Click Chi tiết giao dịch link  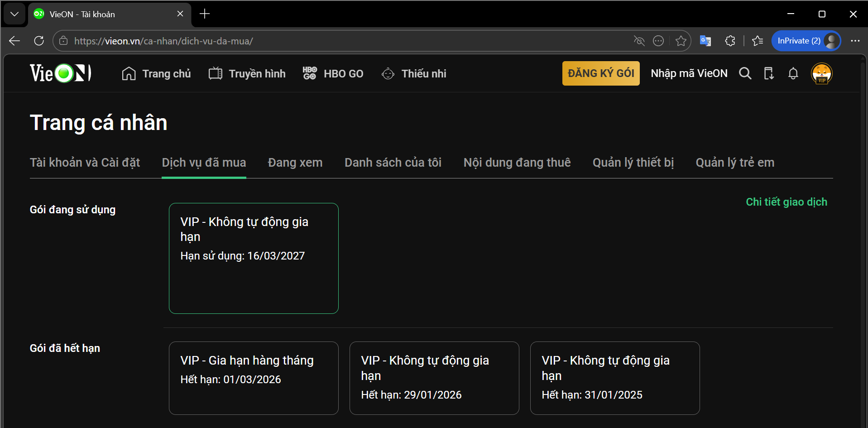point(786,202)
